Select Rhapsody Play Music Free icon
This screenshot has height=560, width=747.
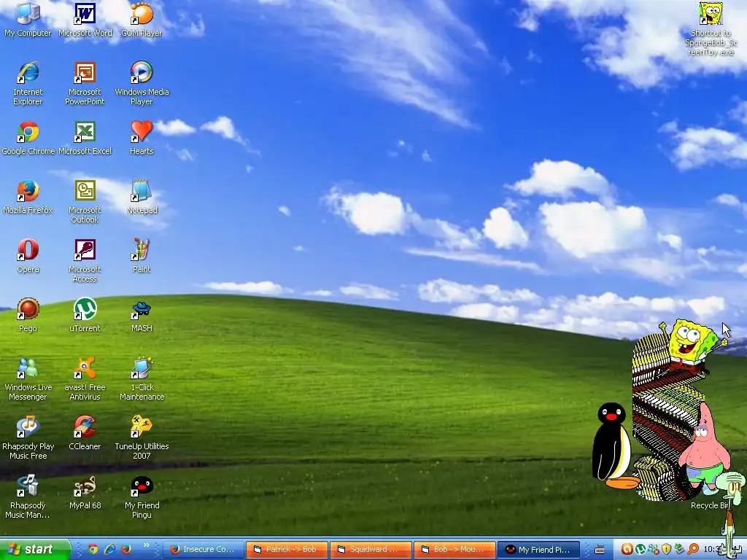coord(28,437)
